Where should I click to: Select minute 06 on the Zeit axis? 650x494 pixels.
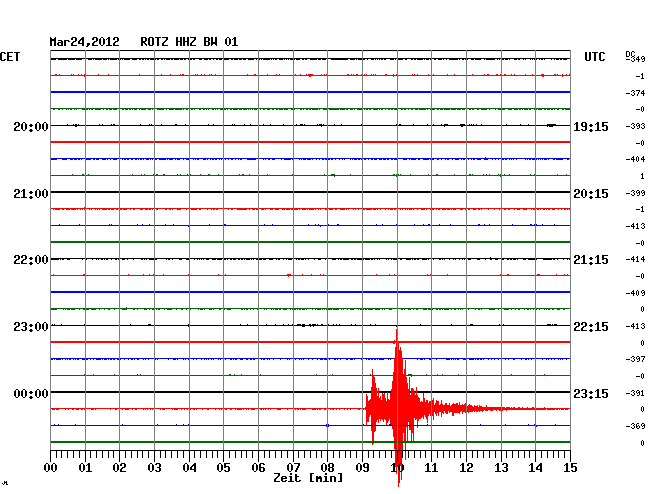(x=258, y=468)
